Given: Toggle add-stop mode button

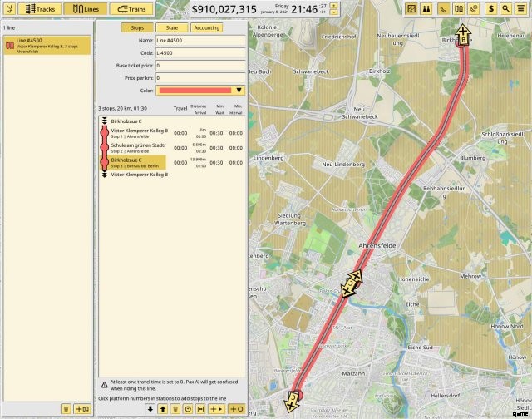Looking at the screenshot, I should pos(235,408).
